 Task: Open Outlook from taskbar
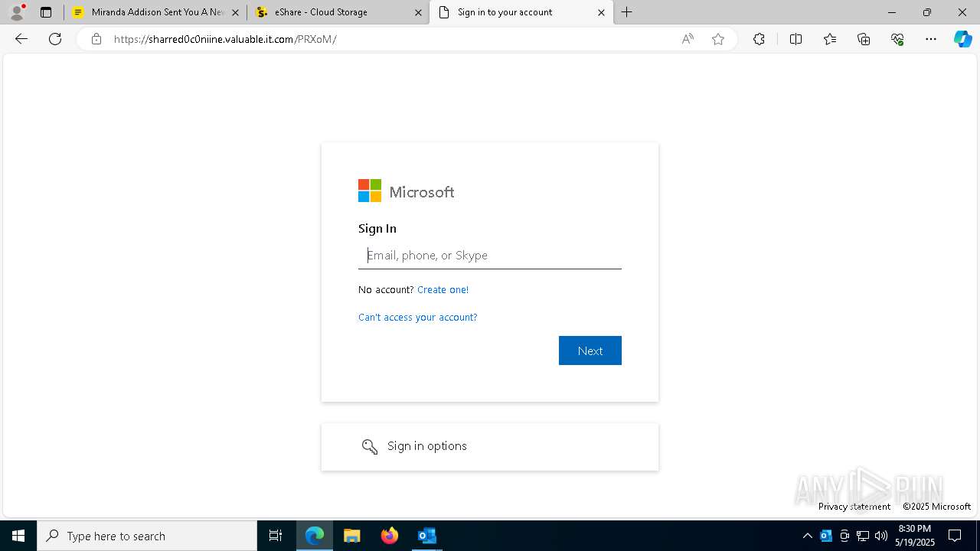427,536
